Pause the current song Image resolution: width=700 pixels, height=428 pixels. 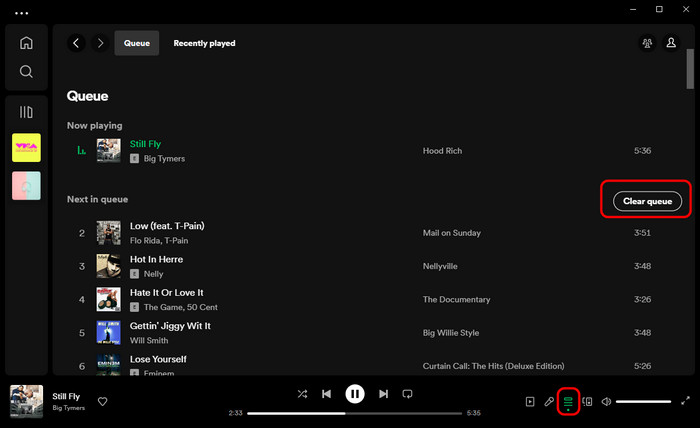[355, 394]
